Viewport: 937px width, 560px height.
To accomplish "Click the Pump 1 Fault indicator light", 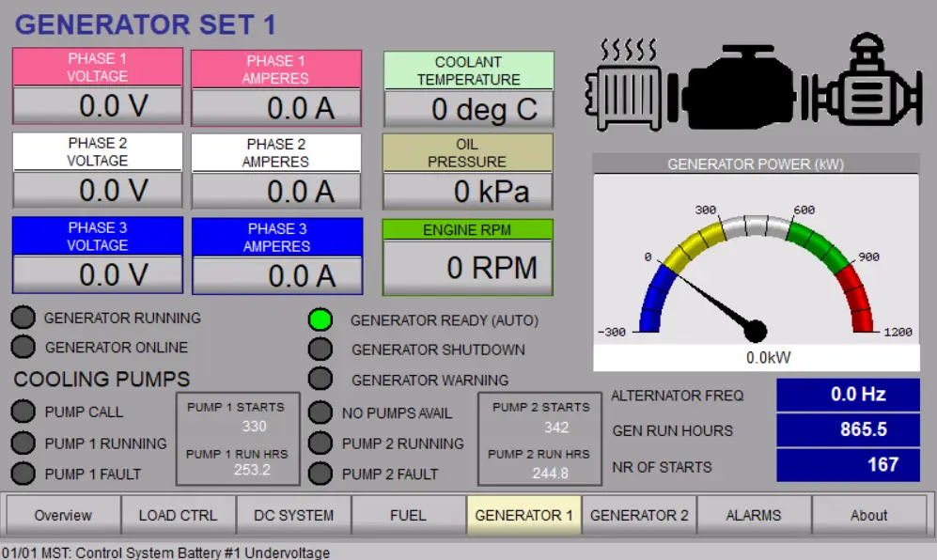I will pos(23,474).
